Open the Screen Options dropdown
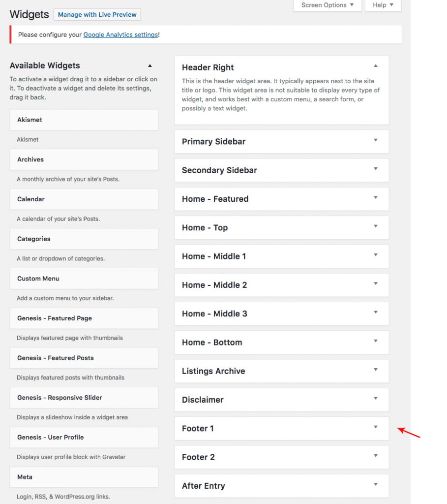 [327, 5]
